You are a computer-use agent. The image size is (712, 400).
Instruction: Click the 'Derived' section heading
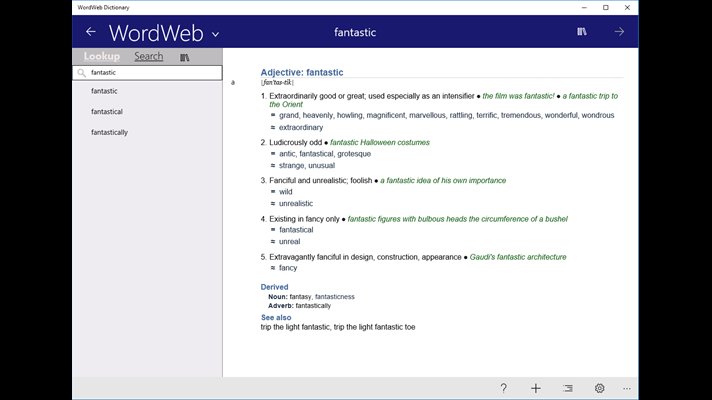point(274,287)
